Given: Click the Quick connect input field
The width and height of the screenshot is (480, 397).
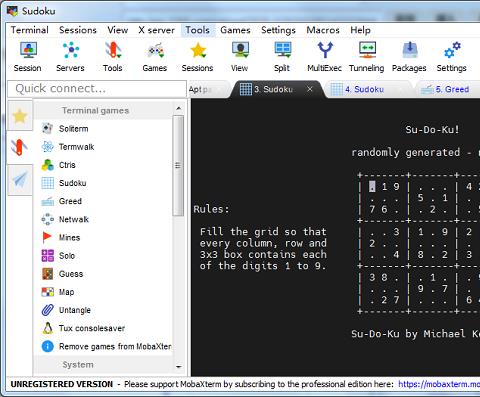Looking at the screenshot, I should [x=97, y=88].
